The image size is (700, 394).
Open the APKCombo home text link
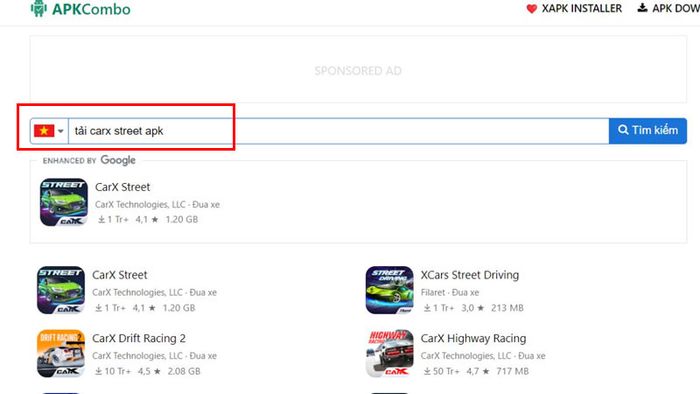(91, 9)
